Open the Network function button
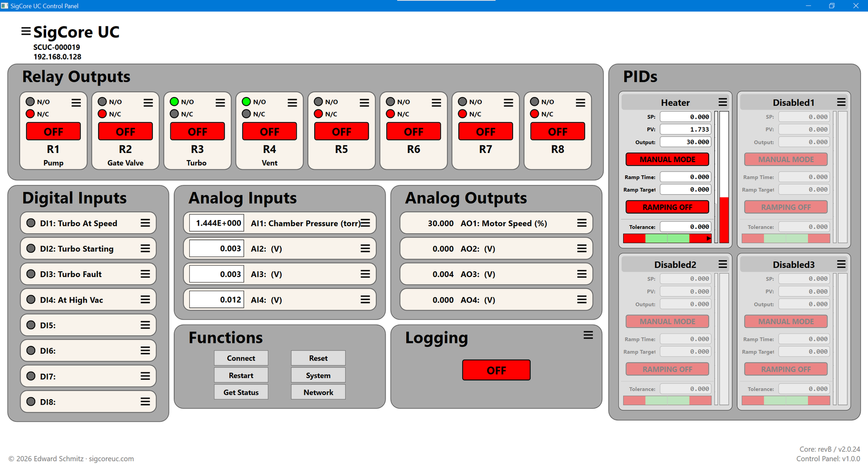 318,392
